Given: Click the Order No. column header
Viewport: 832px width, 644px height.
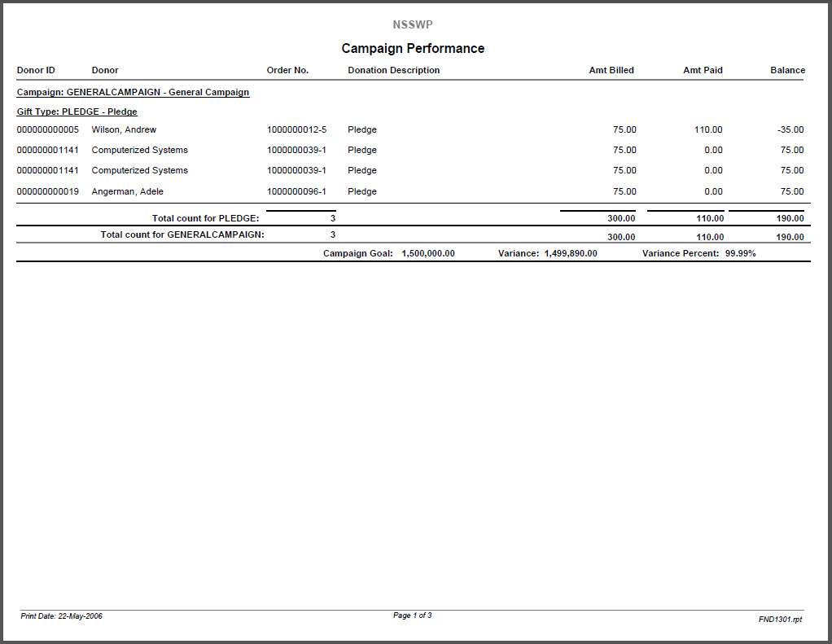Looking at the screenshot, I should pos(287,70).
